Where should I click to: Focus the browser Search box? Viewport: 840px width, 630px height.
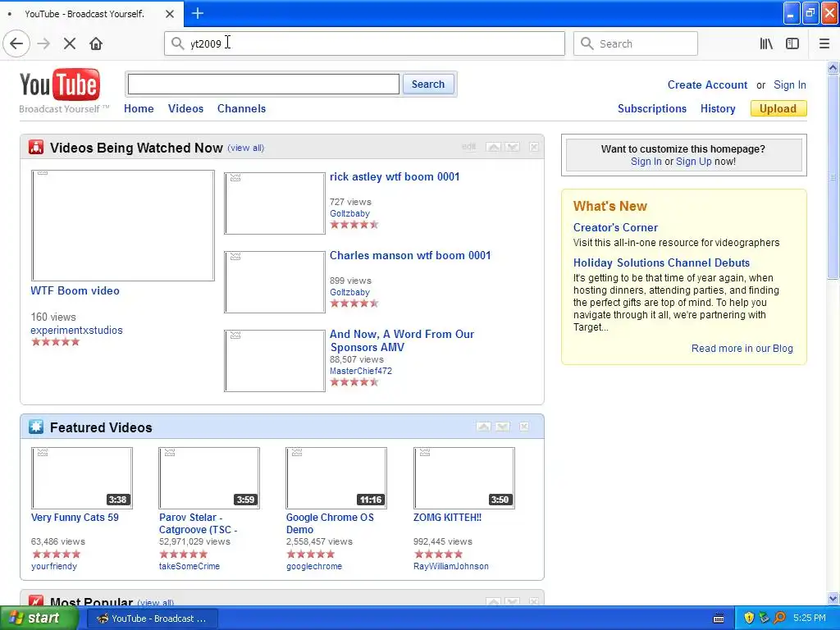click(636, 43)
